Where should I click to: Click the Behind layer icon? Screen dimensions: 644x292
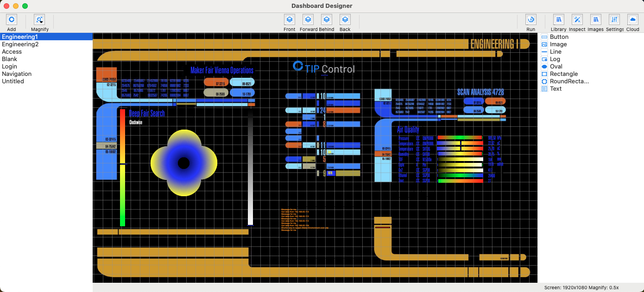327,20
